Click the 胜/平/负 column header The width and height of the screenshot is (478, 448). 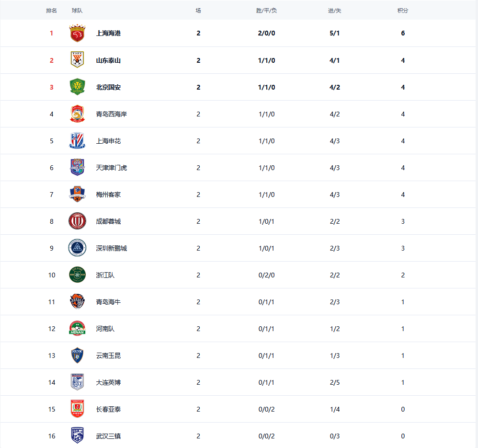(x=266, y=11)
